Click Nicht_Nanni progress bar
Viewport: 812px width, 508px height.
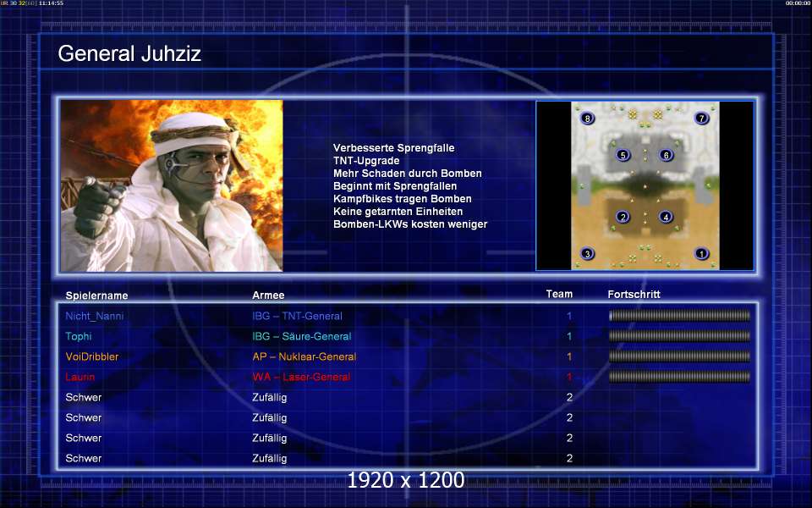(x=679, y=316)
